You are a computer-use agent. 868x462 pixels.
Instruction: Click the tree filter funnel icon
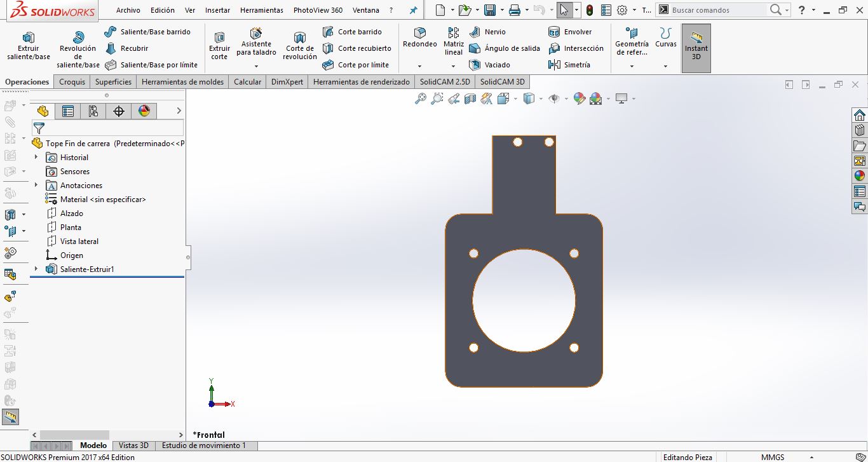(x=39, y=128)
